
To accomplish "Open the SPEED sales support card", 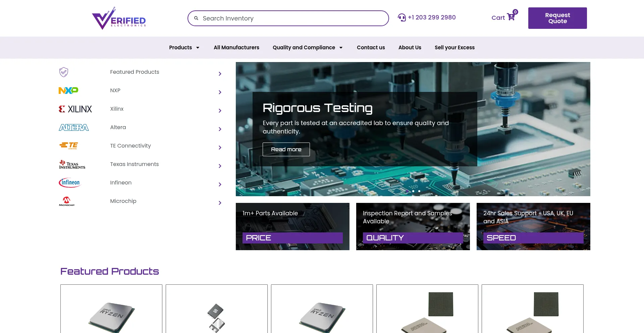I will point(533,226).
